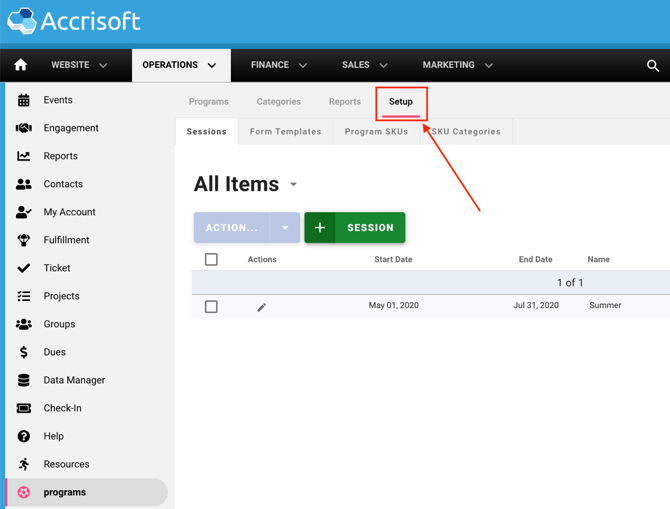This screenshot has width=670, height=509.
Task: Open the Program SKUs tab
Action: [x=376, y=131]
